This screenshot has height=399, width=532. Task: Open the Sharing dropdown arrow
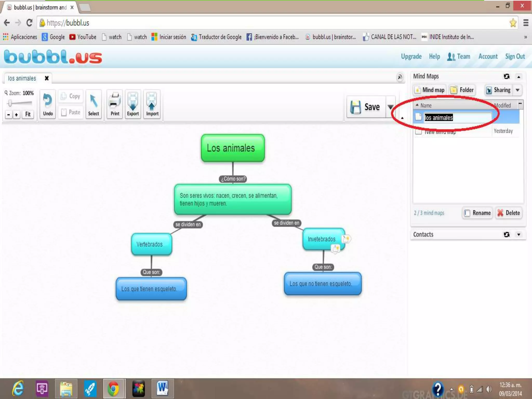click(x=517, y=90)
